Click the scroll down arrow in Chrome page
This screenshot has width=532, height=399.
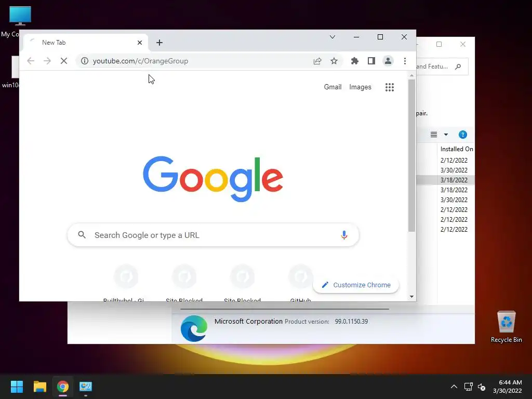(x=411, y=297)
